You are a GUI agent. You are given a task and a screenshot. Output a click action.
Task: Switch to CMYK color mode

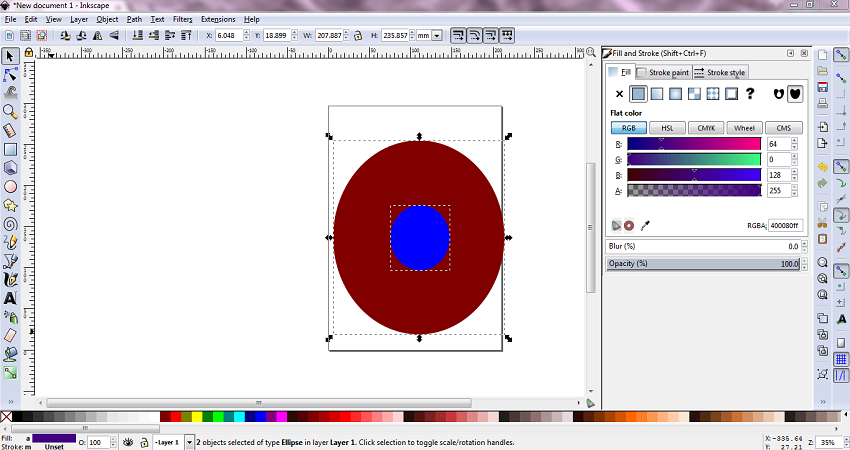706,128
